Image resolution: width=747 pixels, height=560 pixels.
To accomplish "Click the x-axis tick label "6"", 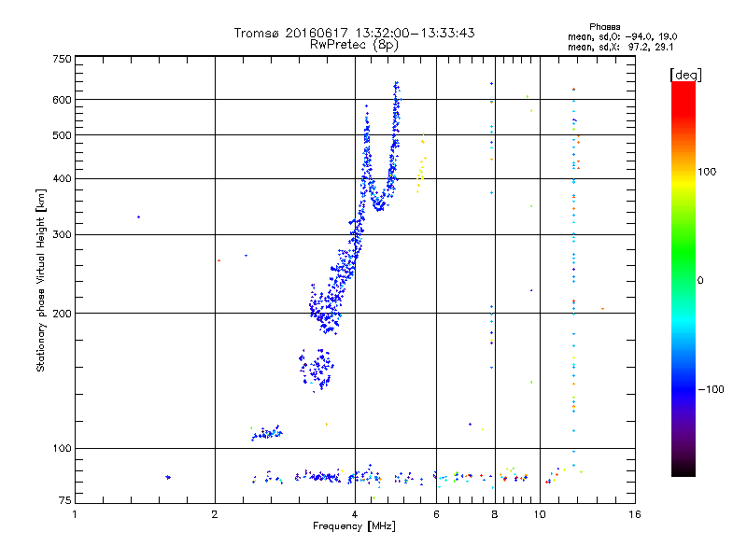I will [x=436, y=514].
